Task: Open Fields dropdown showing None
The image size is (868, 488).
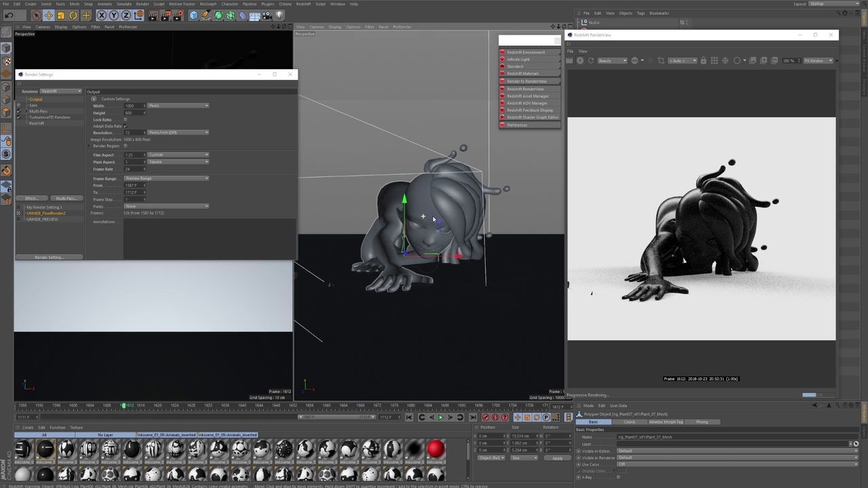Action: (166, 206)
